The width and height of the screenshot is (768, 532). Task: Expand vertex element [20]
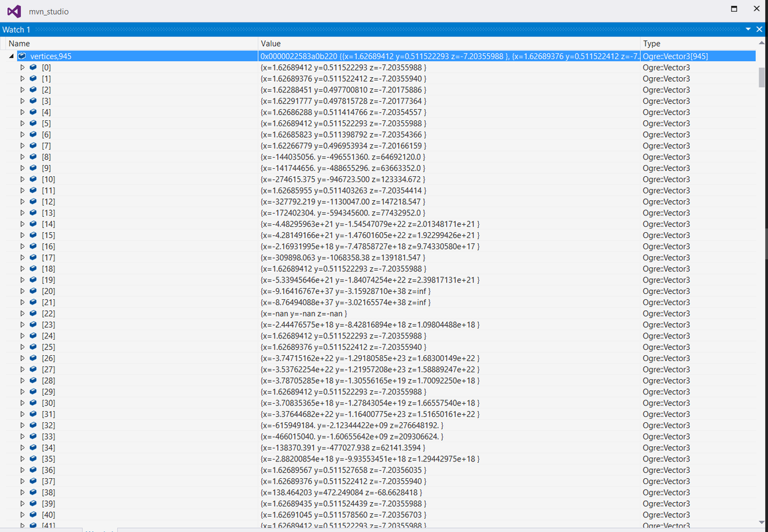click(x=22, y=291)
